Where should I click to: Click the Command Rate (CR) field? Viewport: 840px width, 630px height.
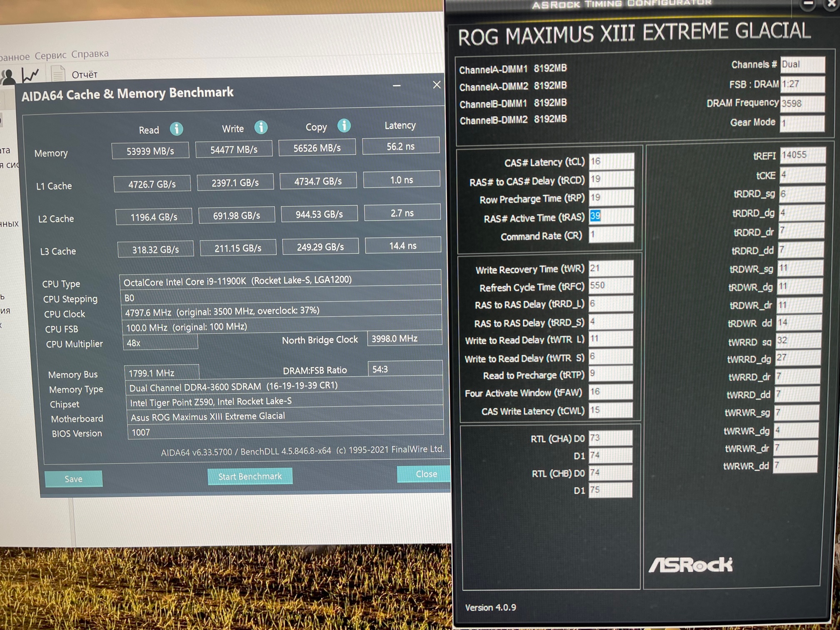tap(610, 235)
